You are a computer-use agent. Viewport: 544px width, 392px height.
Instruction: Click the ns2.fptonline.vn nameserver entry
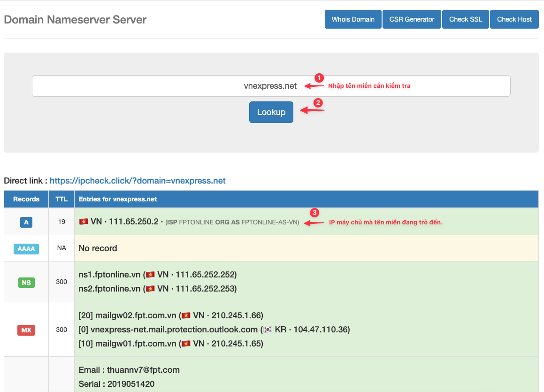158,289
